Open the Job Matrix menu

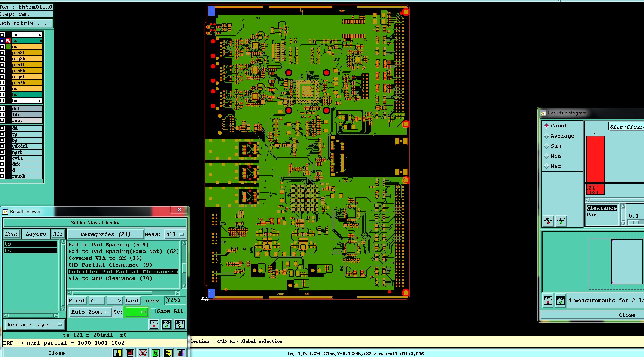(26, 24)
